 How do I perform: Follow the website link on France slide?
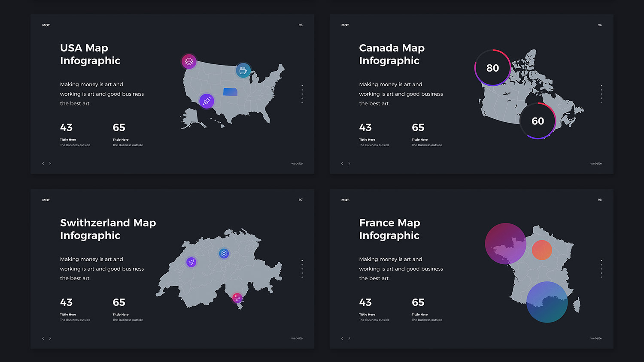pyautogui.click(x=596, y=338)
